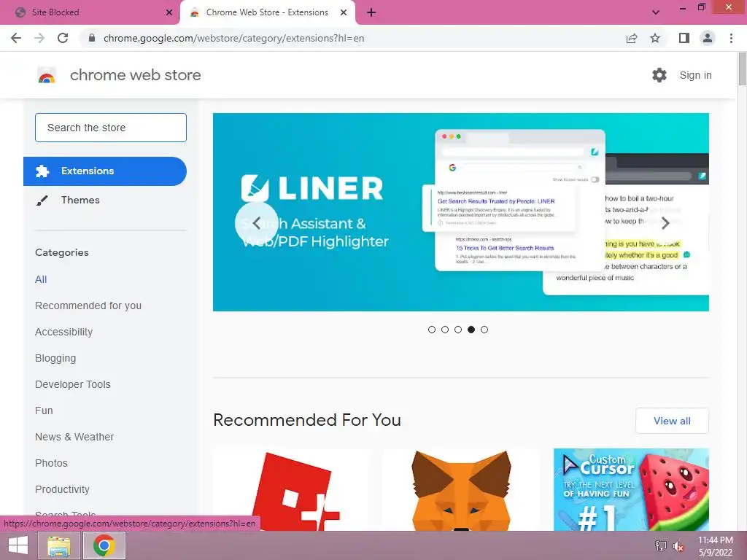This screenshot has width=747, height=560.
Task: Click the muted volume tray icon
Action: click(678, 546)
